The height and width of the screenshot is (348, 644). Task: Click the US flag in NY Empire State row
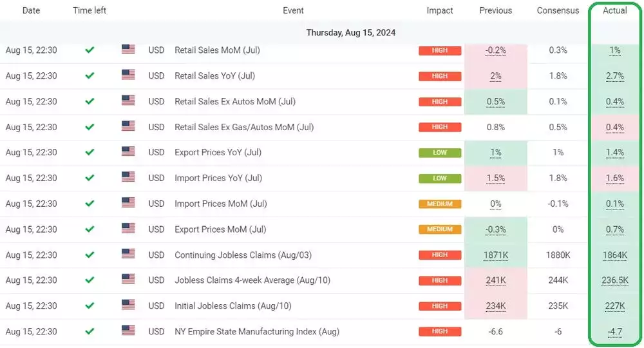[x=128, y=331]
